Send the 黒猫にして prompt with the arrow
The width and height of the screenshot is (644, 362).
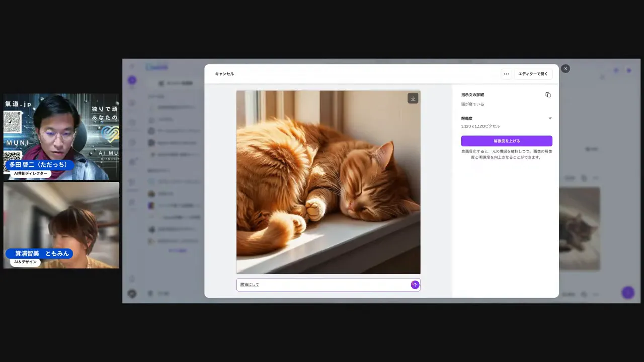tap(415, 285)
